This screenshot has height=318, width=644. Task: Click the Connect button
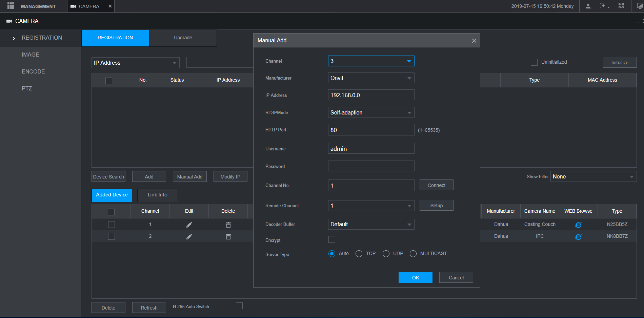[436, 185]
